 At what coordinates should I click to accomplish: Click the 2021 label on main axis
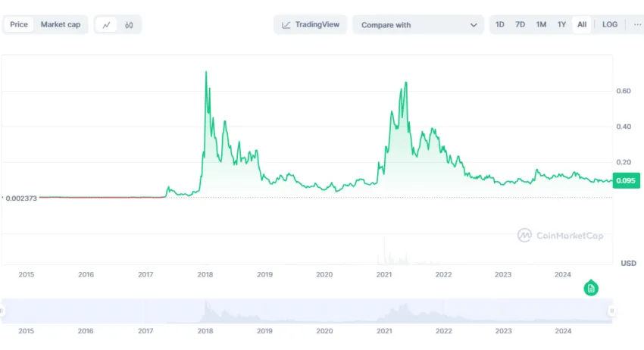tap(384, 274)
